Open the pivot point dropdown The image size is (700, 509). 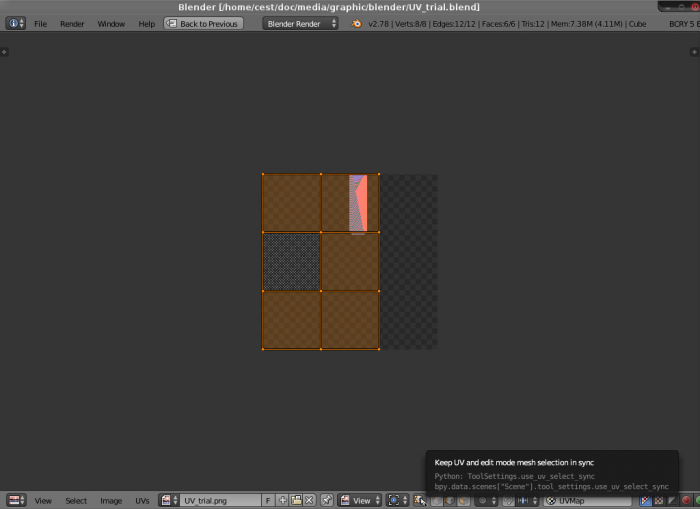(x=397, y=500)
